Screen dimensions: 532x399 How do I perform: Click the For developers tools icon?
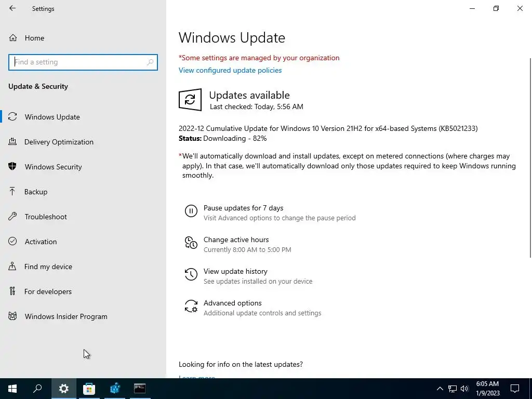coord(12,291)
